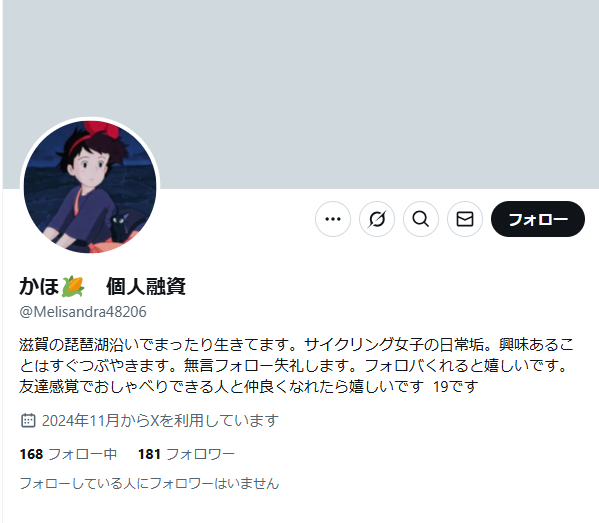
Task: Open the Kiki profile avatar picture
Action: [90, 187]
